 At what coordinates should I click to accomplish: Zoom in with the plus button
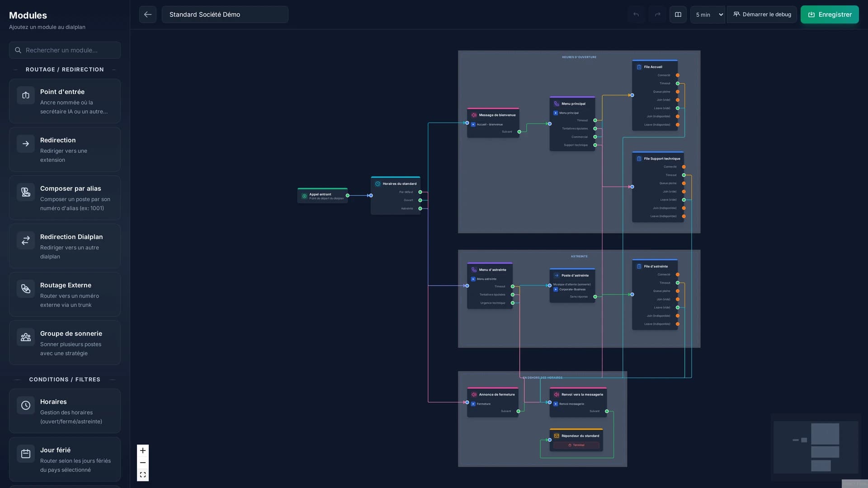(x=143, y=450)
